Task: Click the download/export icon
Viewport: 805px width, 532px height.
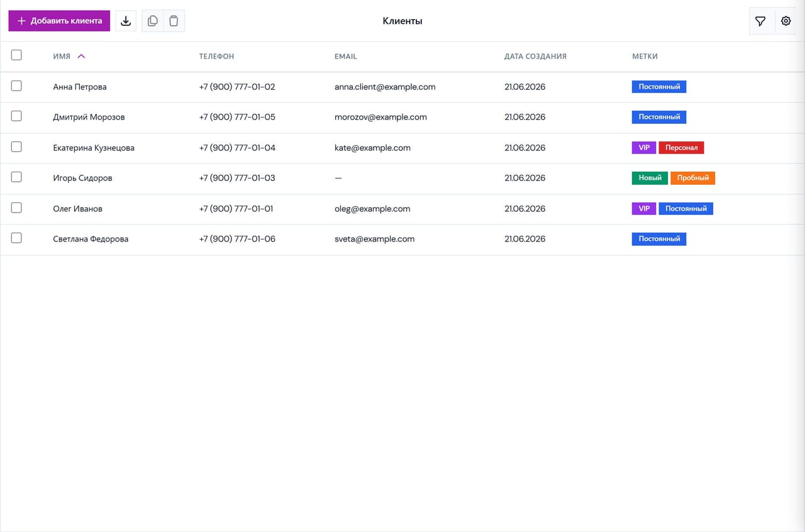Action: [x=126, y=21]
